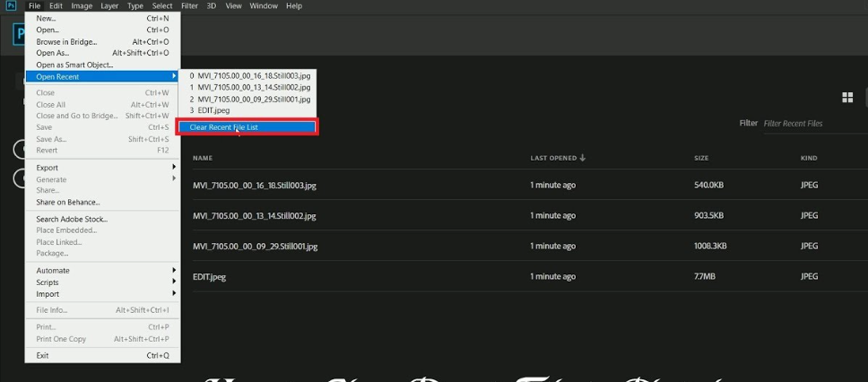
Task: Open the Filter menu in menu bar
Action: point(189,5)
